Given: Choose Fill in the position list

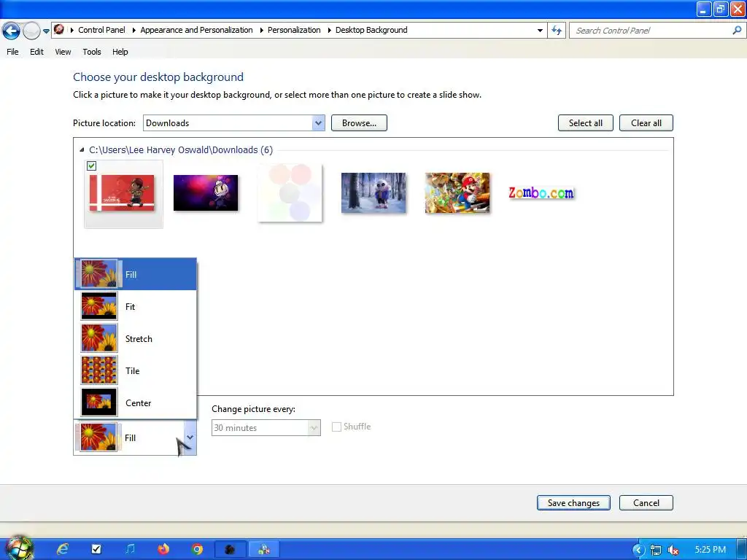Looking at the screenshot, I should click(x=135, y=274).
